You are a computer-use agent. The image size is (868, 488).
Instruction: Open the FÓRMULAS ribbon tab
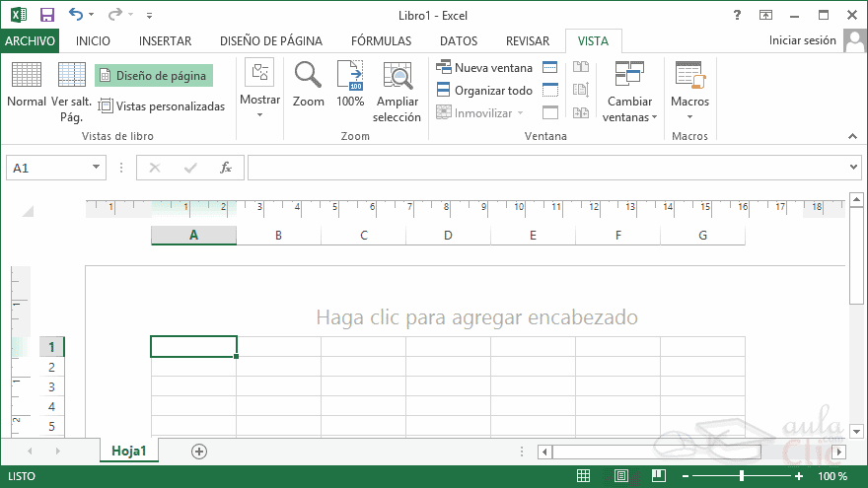(x=382, y=41)
